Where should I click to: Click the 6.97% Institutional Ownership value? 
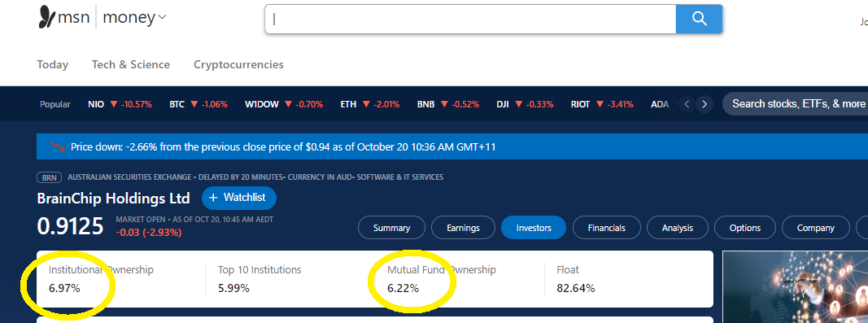(64, 288)
